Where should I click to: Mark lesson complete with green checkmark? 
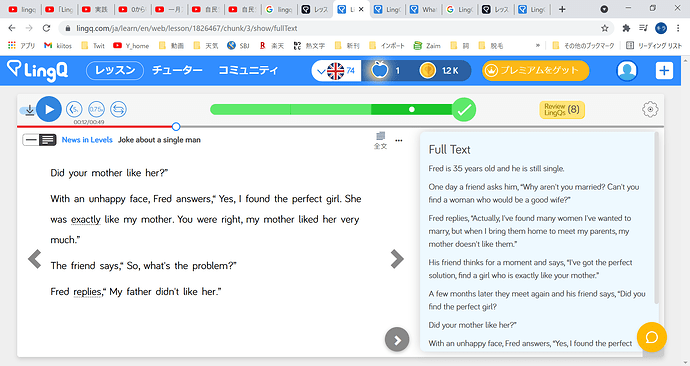464,110
